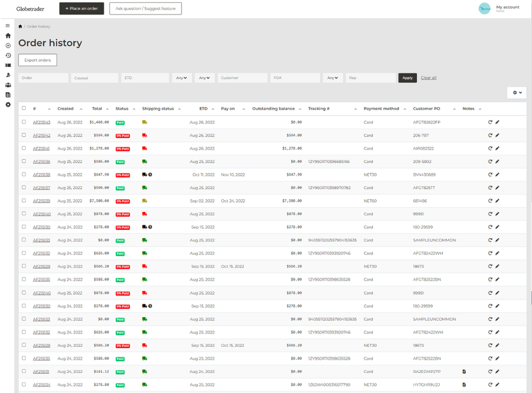The width and height of the screenshot is (532, 393).
Task: Open the documents sidebar icon
Action: [8, 95]
